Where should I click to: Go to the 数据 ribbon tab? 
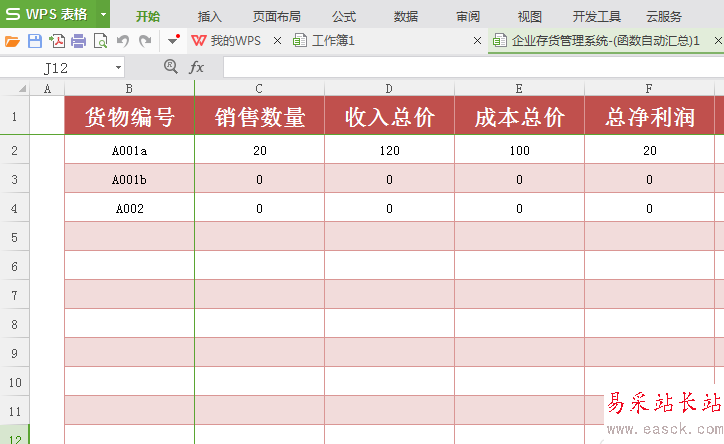pyautogui.click(x=406, y=17)
